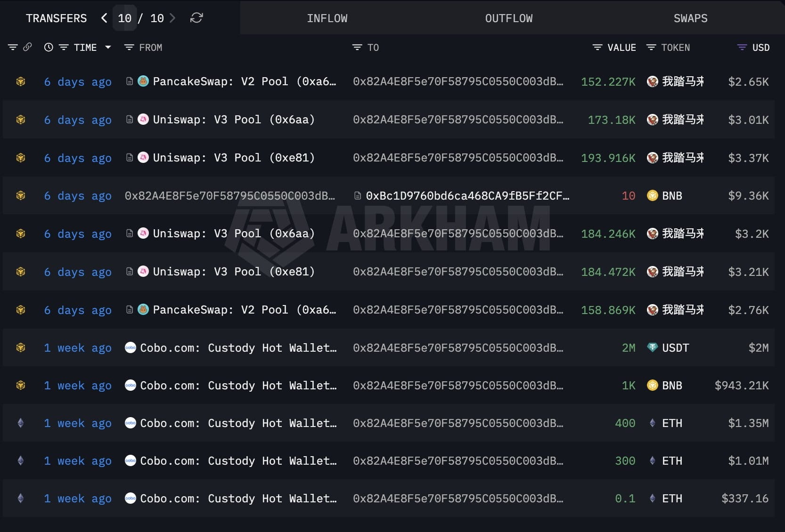Click USD amount $1.35M

click(x=748, y=423)
